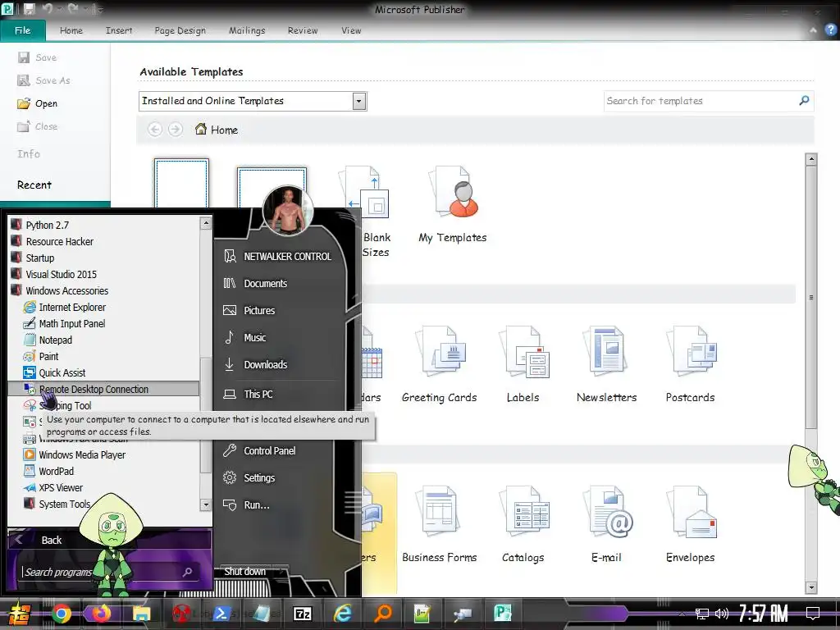Open the notification center tray icon
Image resolution: width=840 pixels, height=630 pixels.
tap(813, 614)
